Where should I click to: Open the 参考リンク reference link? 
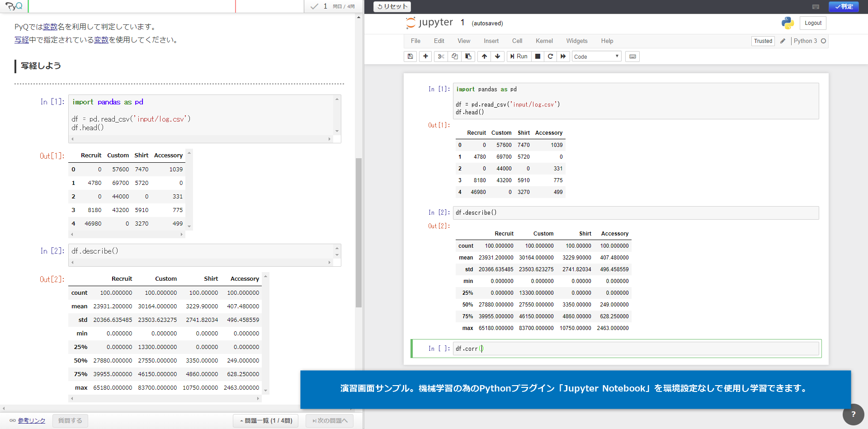[31, 421]
